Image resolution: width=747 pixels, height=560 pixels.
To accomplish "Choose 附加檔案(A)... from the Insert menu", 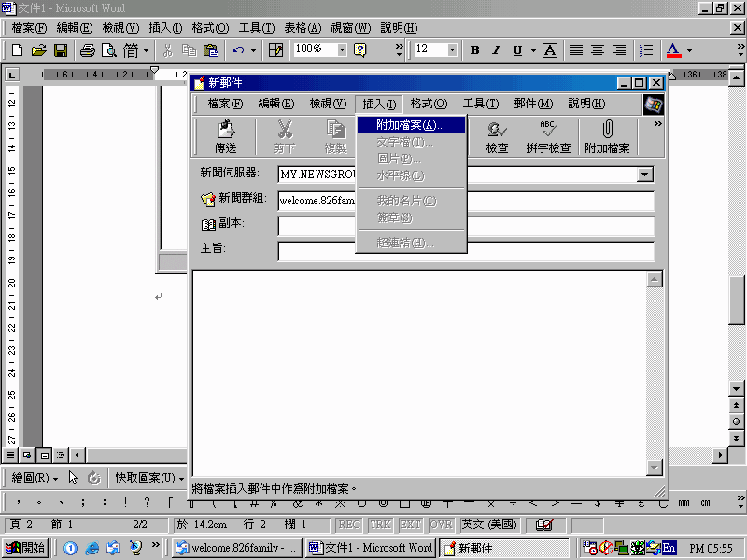I will click(411, 125).
